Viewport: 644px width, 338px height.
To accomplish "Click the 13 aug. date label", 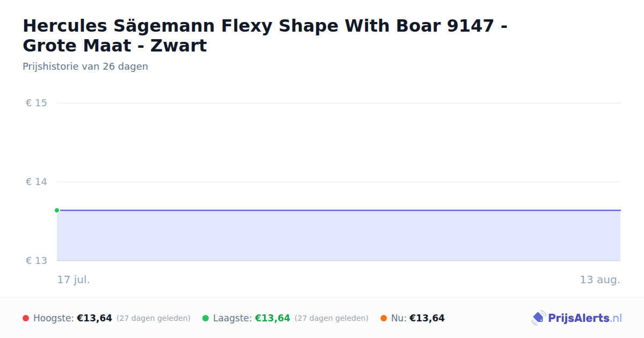I will (600, 280).
